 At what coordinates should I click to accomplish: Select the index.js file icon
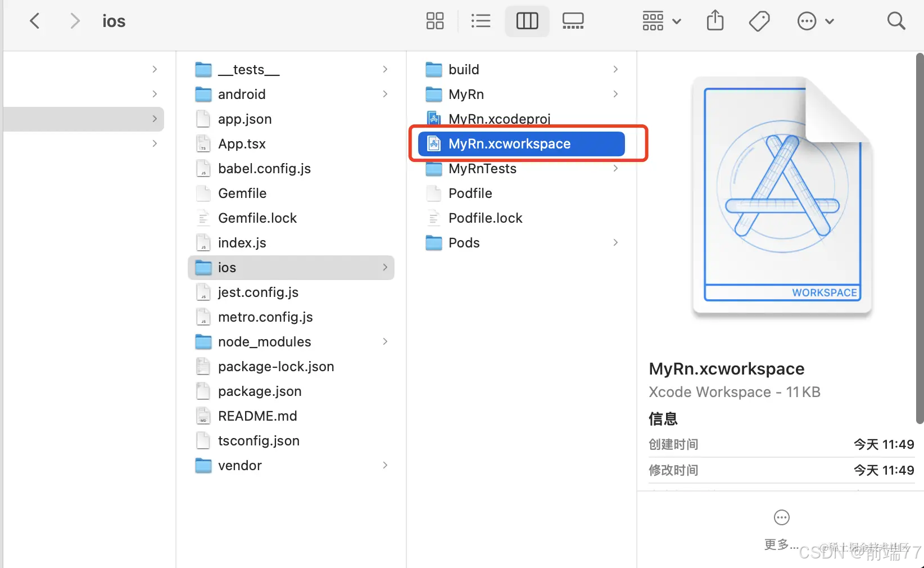(203, 243)
